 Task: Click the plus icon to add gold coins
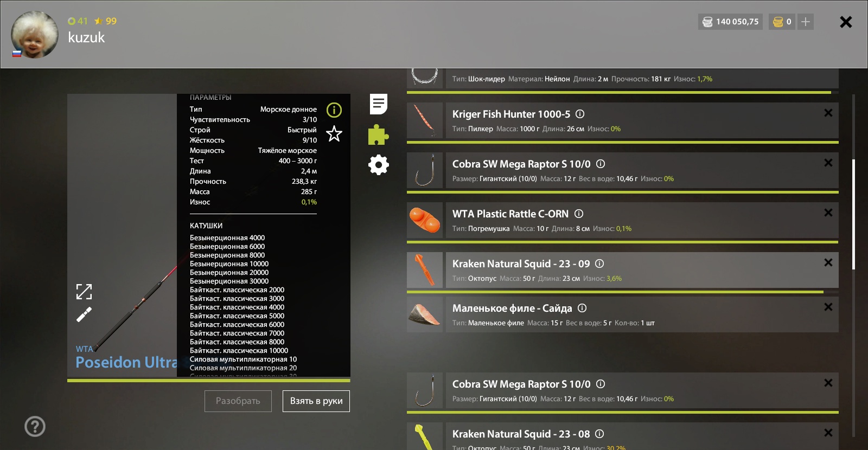pos(806,22)
